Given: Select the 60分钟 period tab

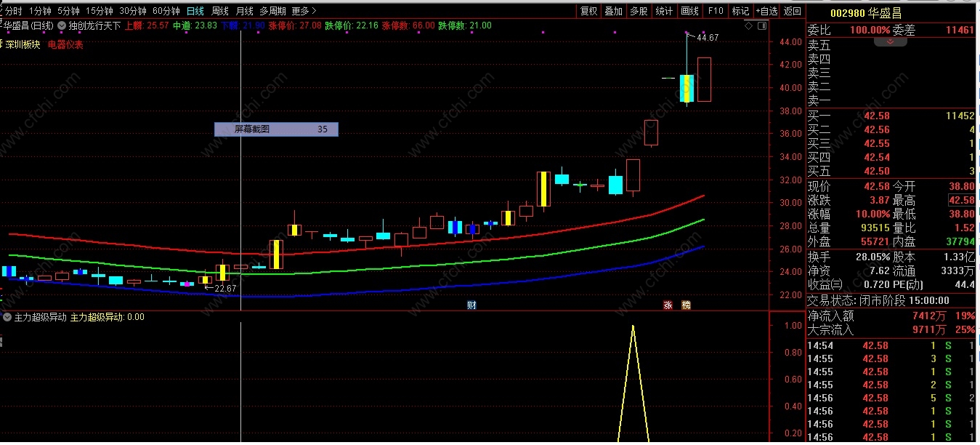Looking at the screenshot, I should [166, 11].
